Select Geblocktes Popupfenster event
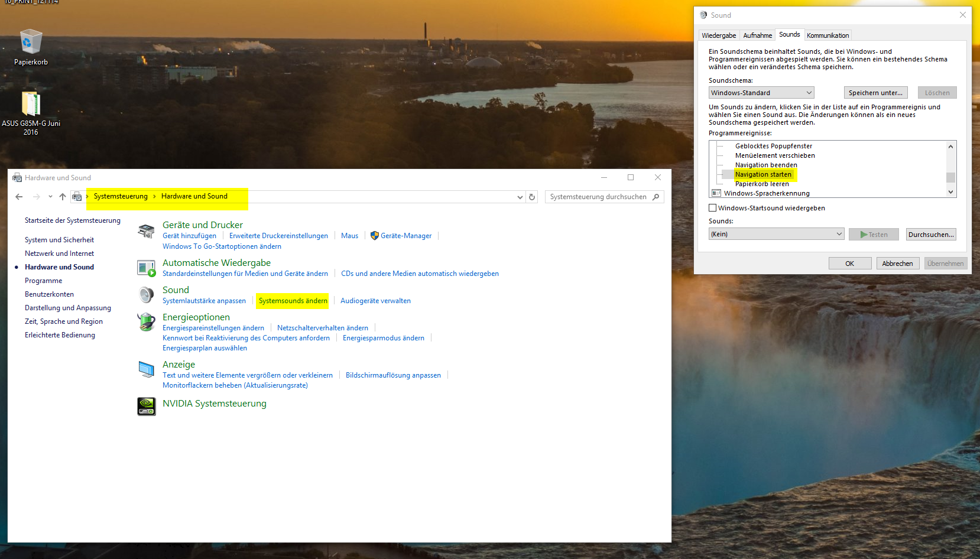This screenshot has width=980, height=559. coord(774,146)
